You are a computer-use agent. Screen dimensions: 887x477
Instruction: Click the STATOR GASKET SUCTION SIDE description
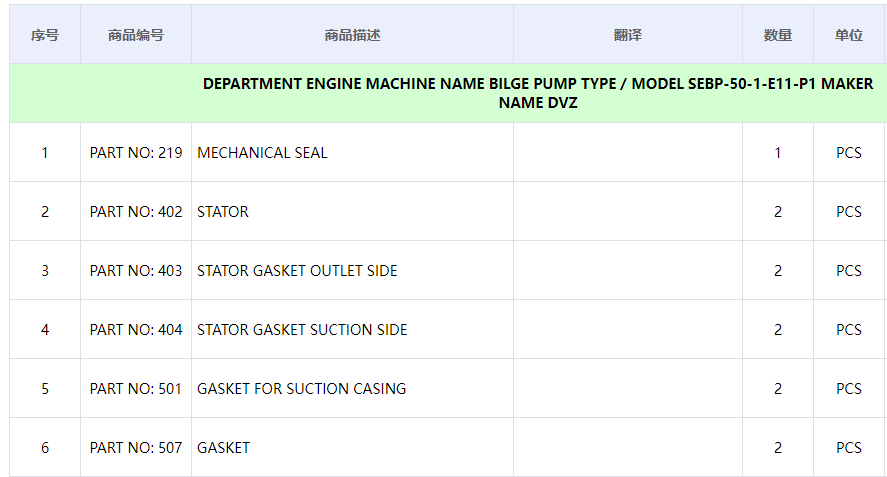point(302,330)
